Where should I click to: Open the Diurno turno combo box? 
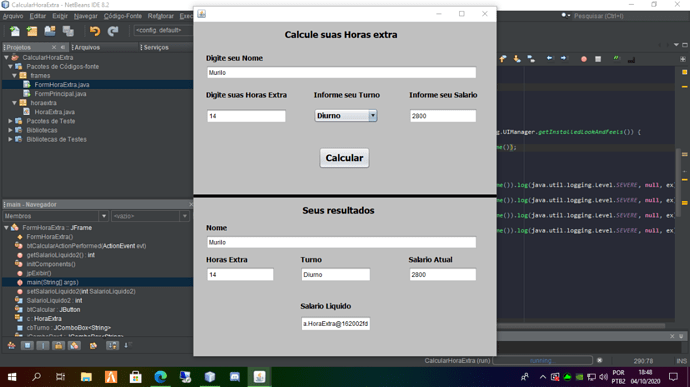click(x=346, y=116)
